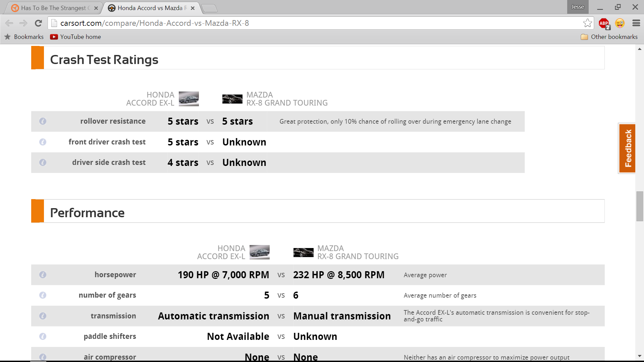Screen dimensions: 644x362
Task: Click 'Average power' description text
Action: point(425,275)
